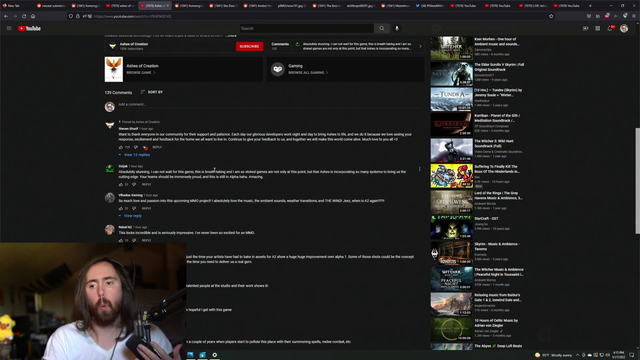
Task: Reply to the 'This looks incredible' comment
Action: point(147,240)
